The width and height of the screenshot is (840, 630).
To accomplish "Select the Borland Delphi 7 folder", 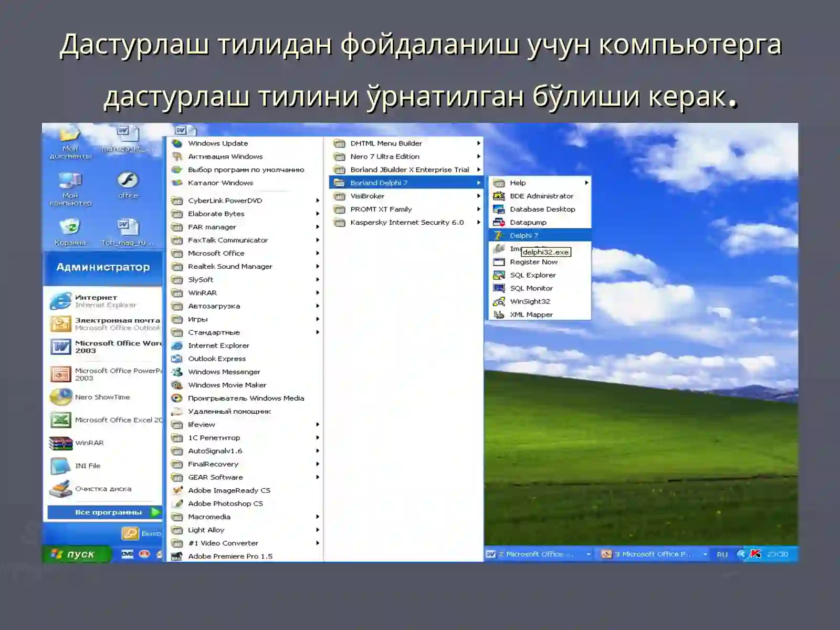I will 405,183.
